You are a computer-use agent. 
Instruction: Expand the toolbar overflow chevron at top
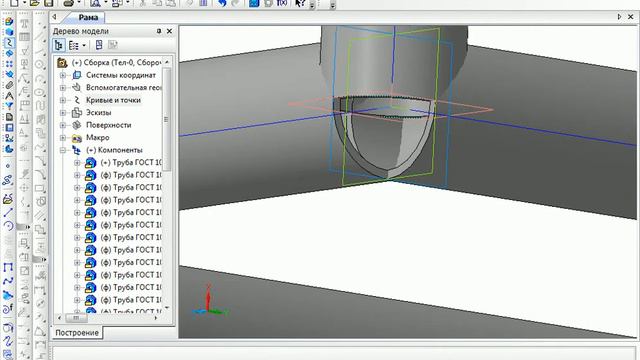(x=312, y=5)
